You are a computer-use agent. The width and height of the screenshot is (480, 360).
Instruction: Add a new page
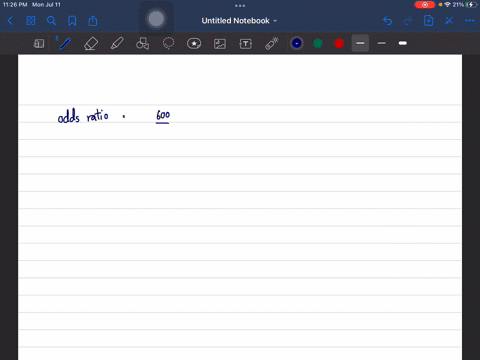428,21
